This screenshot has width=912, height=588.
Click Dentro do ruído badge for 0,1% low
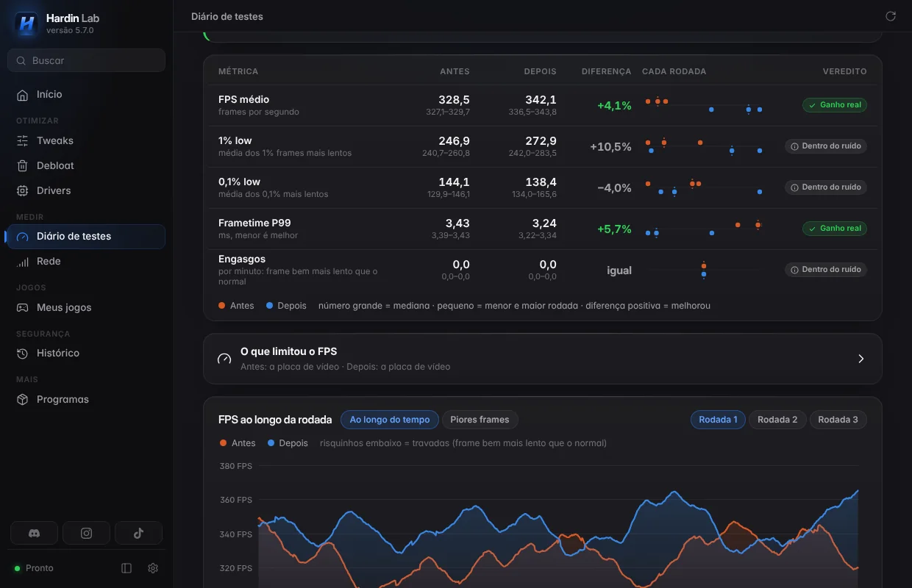[x=826, y=187]
